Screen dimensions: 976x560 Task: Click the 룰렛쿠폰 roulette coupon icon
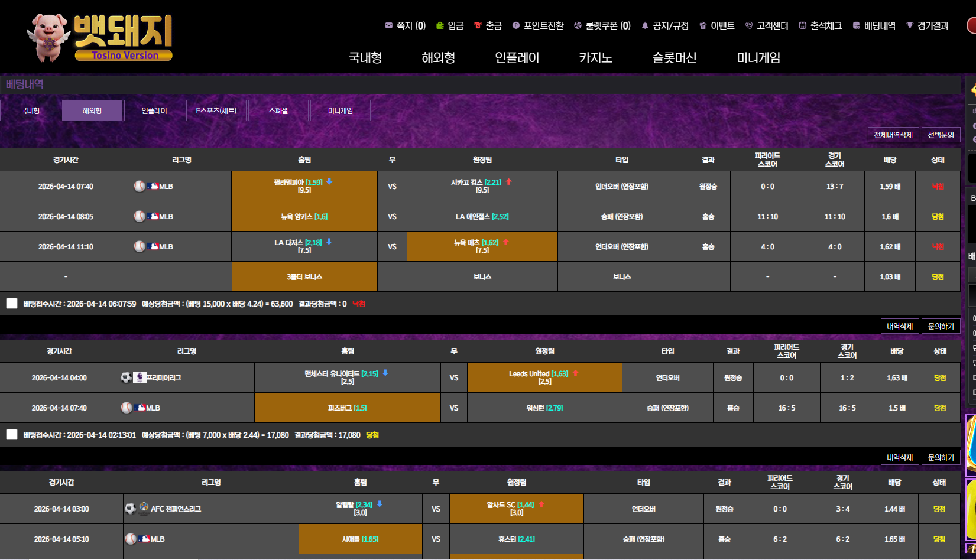click(578, 25)
